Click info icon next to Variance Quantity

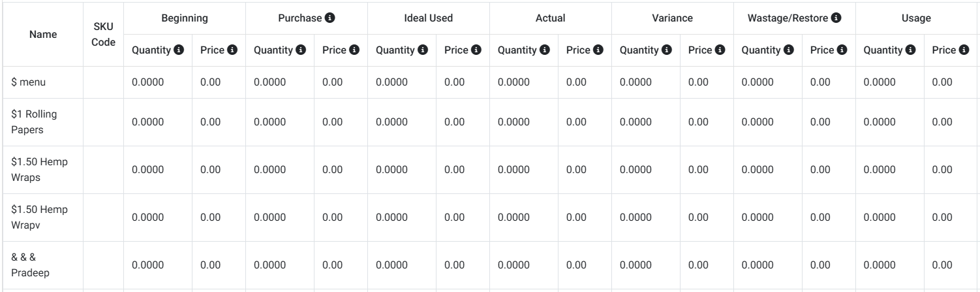[667, 50]
